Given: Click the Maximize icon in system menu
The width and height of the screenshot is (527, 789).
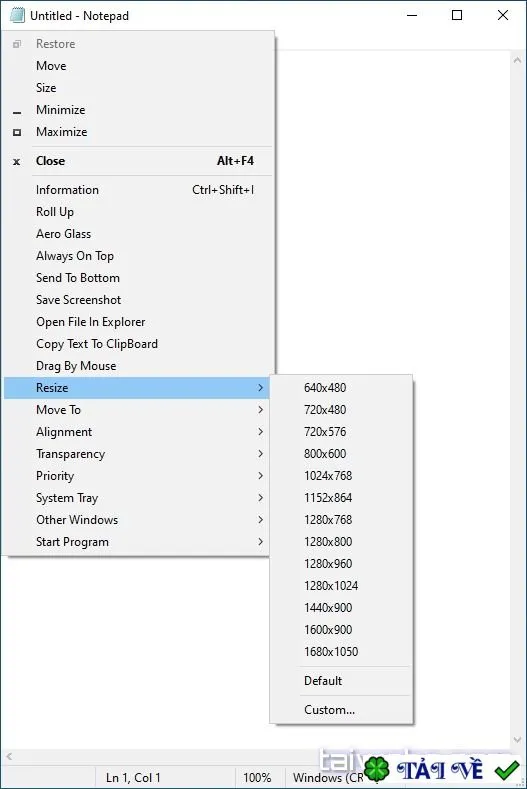Looking at the screenshot, I should point(17,132).
